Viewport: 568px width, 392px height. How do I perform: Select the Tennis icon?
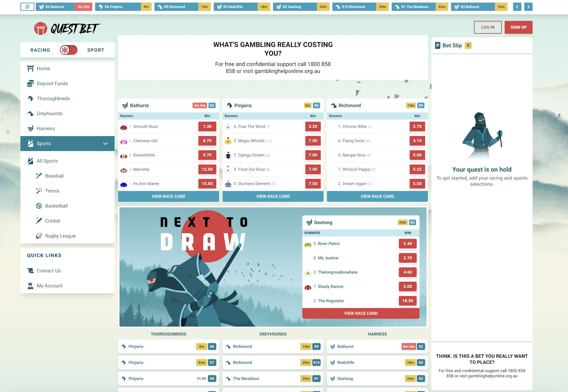pyautogui.click(x=39, y=191)
